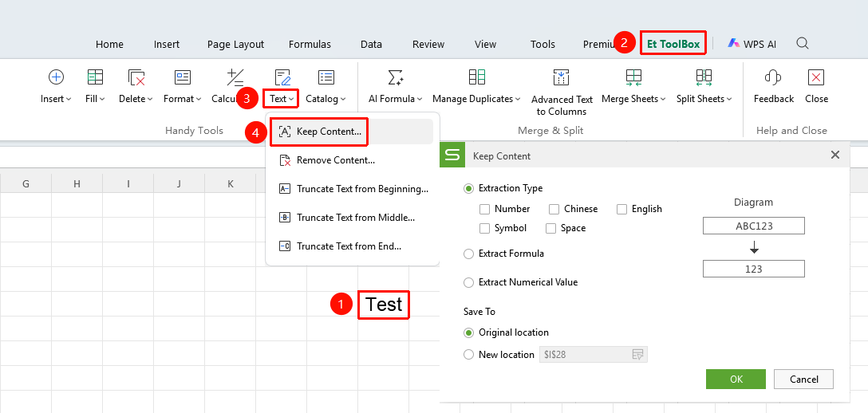Check the English checkbox

pos(621,209)
